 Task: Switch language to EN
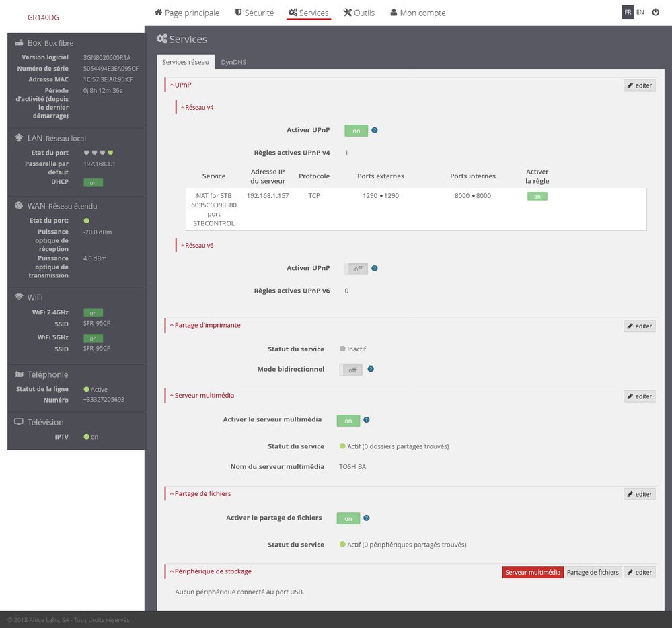point(640,11)
